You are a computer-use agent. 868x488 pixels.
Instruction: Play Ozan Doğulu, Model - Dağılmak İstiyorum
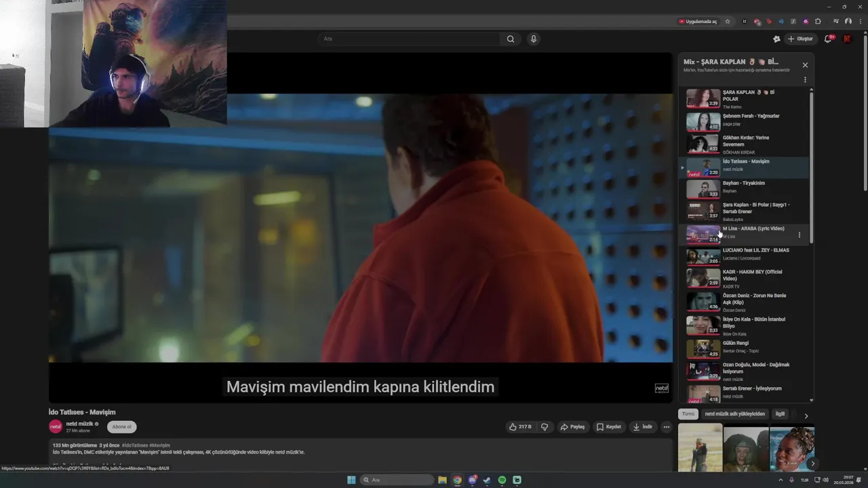click(x=744, y=371)
